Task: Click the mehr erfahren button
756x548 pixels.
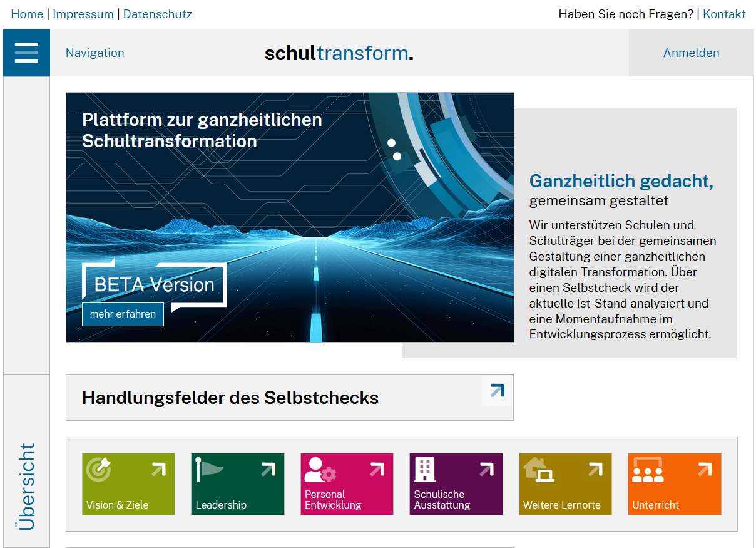Action: pyautogui.click(x=123, y=314)
